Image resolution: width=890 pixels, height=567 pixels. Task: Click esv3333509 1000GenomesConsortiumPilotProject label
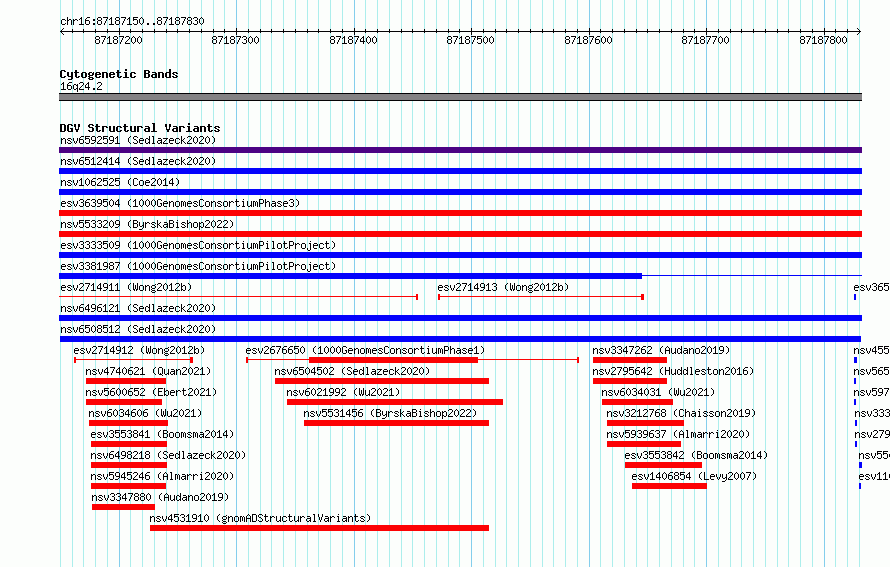point(198,245)
